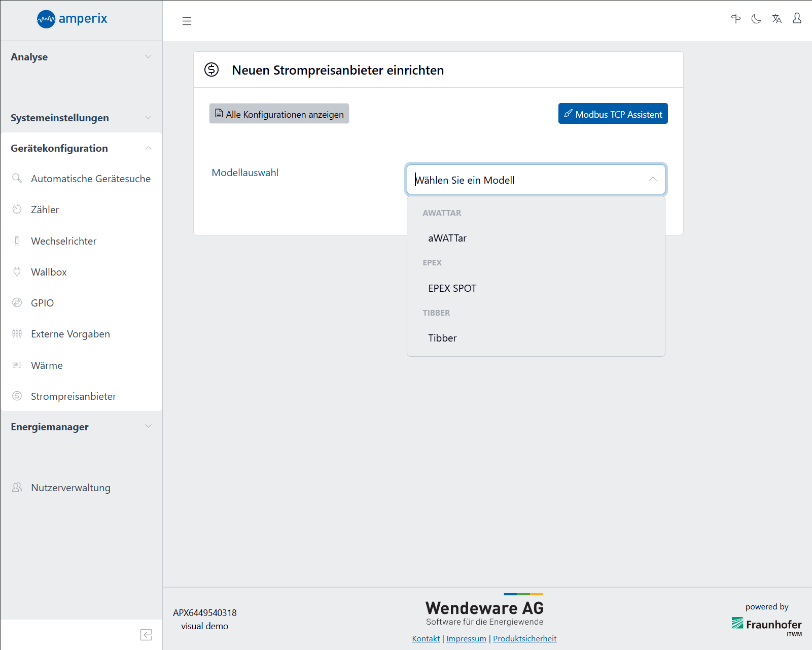Expand the Energiemanager section

click(x=81, y=427)
